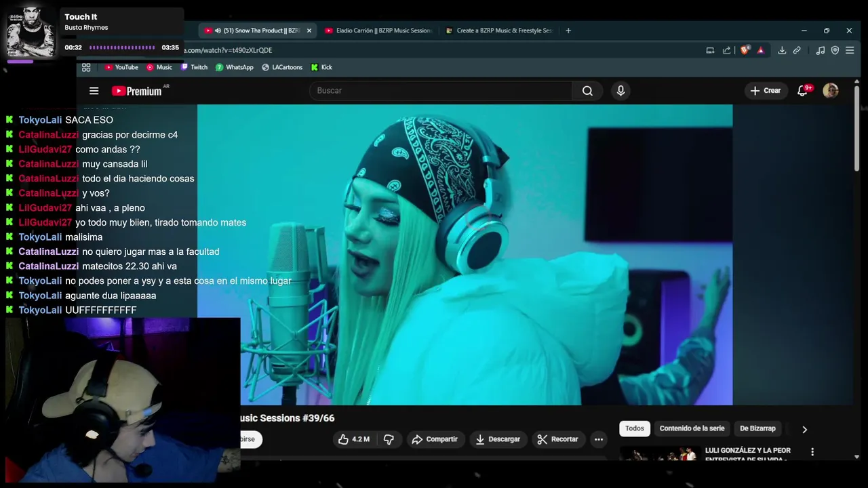Viewport: 868px width, 488px height.
Task: Click chat message 'matecitos 22.30 ahi va'
Action: tap(130, 266)
